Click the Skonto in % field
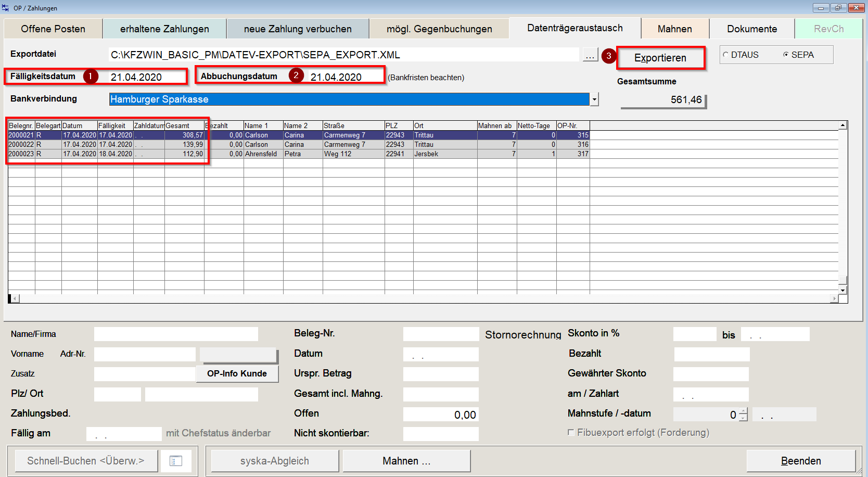 click(x=695, y=334)
